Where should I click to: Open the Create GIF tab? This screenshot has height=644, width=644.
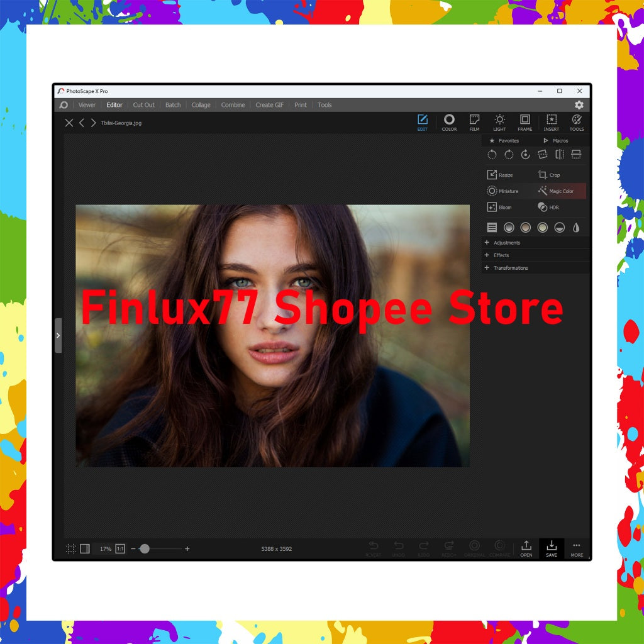coord(269,105)
